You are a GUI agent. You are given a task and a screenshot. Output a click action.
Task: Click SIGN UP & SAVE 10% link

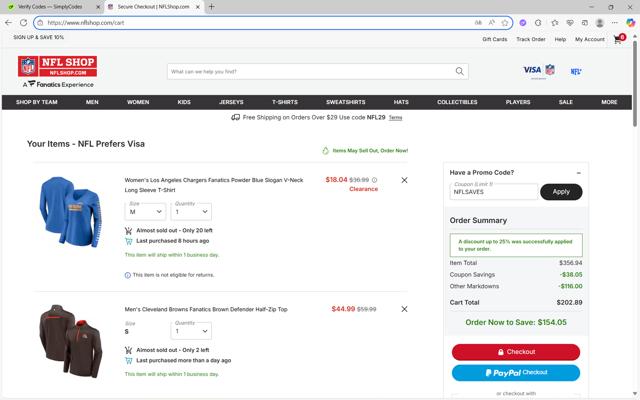point(38,37)
